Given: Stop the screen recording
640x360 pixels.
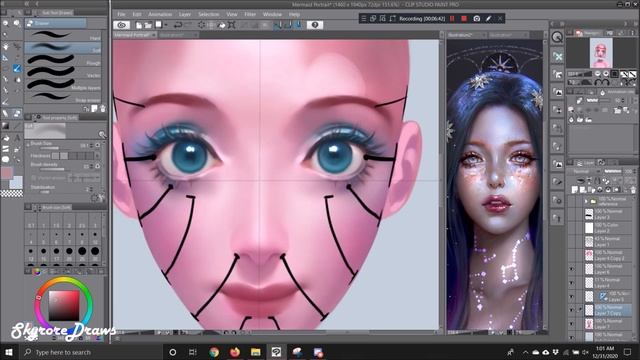Looking at the screenshot, I should point(464,18).
